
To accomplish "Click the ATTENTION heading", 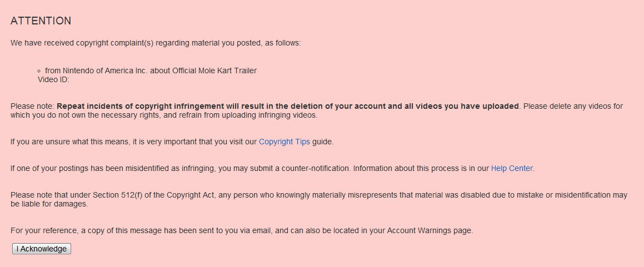I will [x=41, y=21].
